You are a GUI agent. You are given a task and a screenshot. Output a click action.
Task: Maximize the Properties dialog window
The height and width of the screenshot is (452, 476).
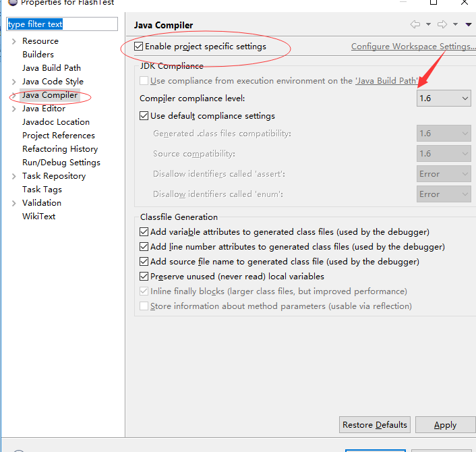point(434,3)
